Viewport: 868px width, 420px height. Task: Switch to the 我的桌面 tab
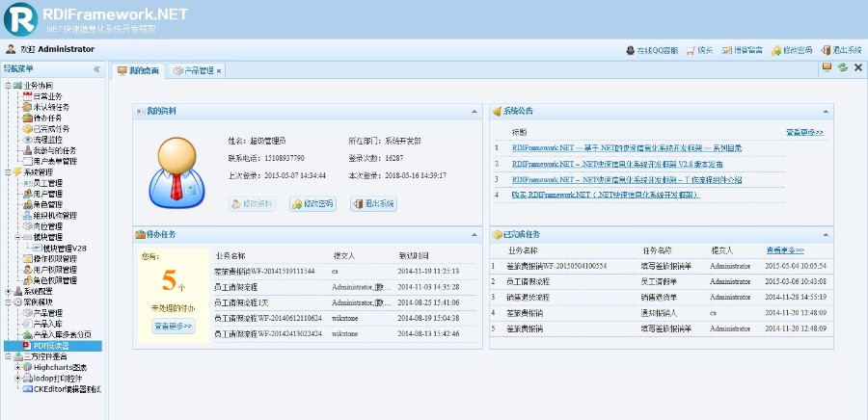(x=138, y=70)
